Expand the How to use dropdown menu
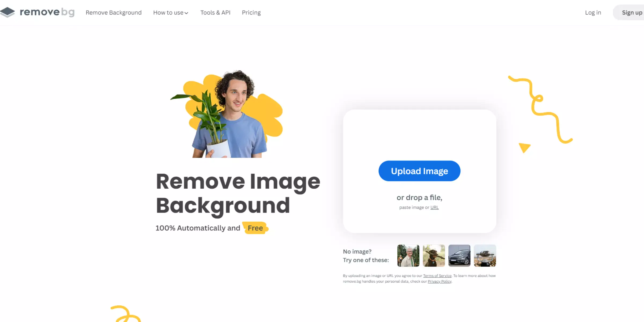 point(170,12)
